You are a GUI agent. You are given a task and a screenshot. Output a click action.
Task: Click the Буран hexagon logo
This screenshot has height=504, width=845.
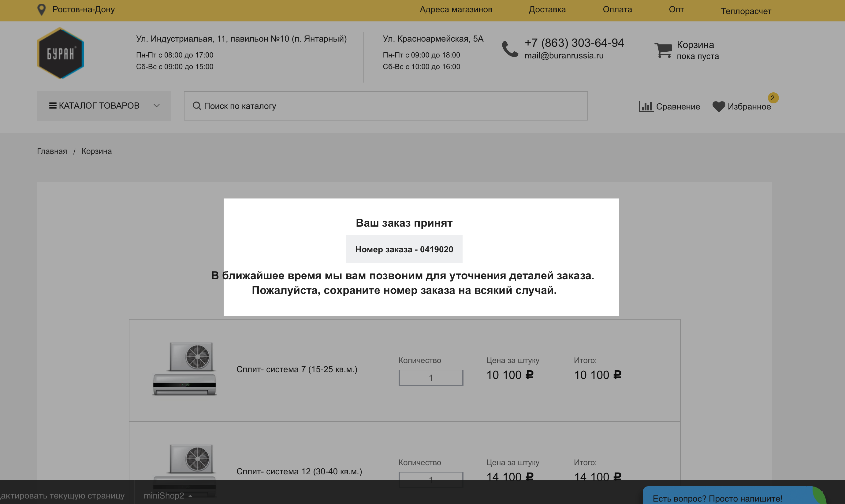coord(61,53)
